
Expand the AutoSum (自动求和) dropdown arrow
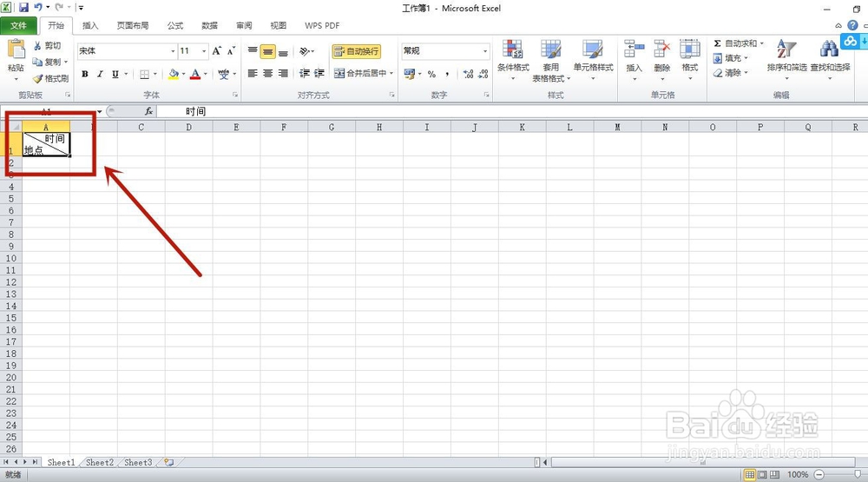click(762, 43)
